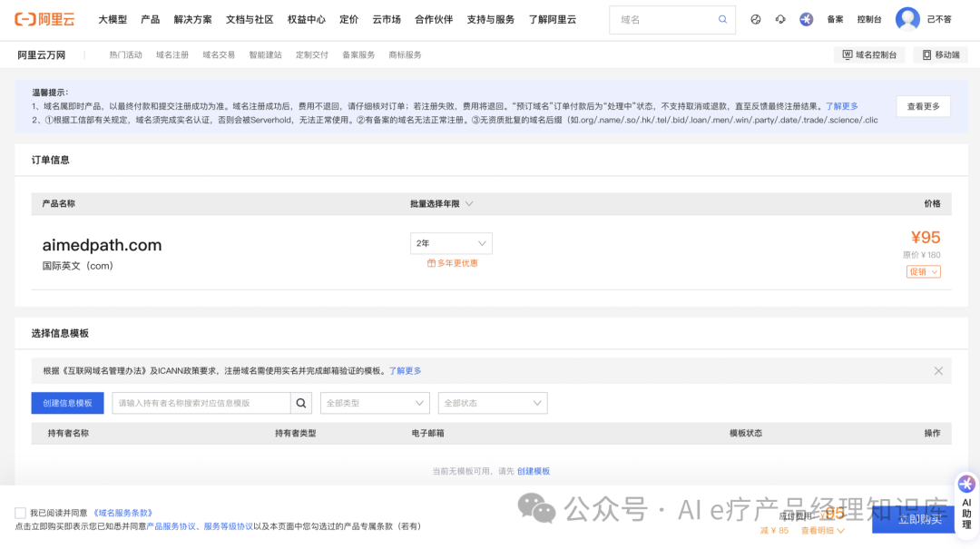Image resolution: width=980 pixels, height=549 pixels.
Task: Click 模板状态 column header
Action: (x=746, y=434)
